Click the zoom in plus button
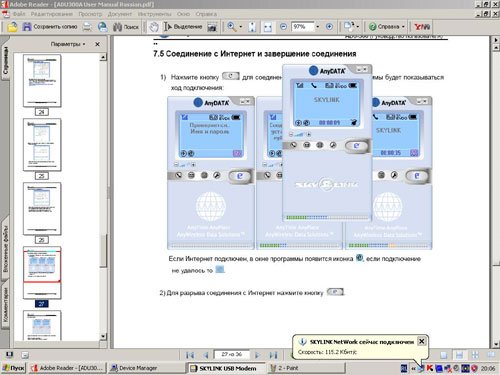The image size is (500, 375). [329, 27]
